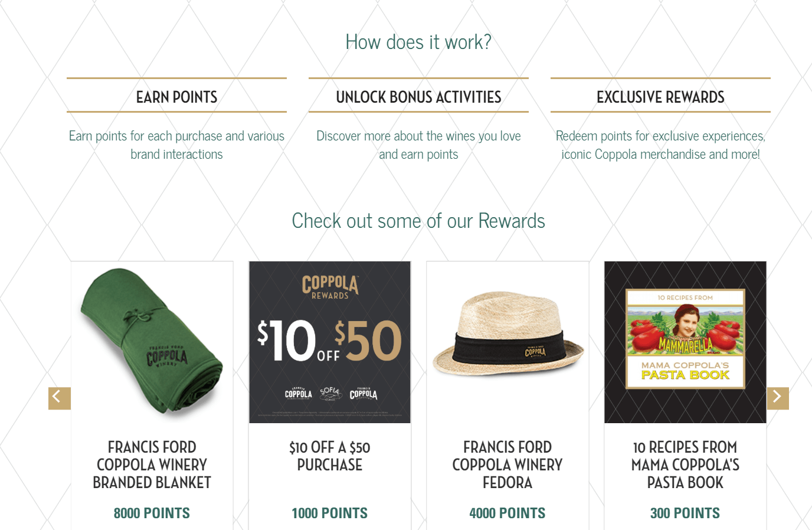Click the Exclusive Rewards heading
The height and width of the screenshot is (530, 812).
[x=660, y=97]
